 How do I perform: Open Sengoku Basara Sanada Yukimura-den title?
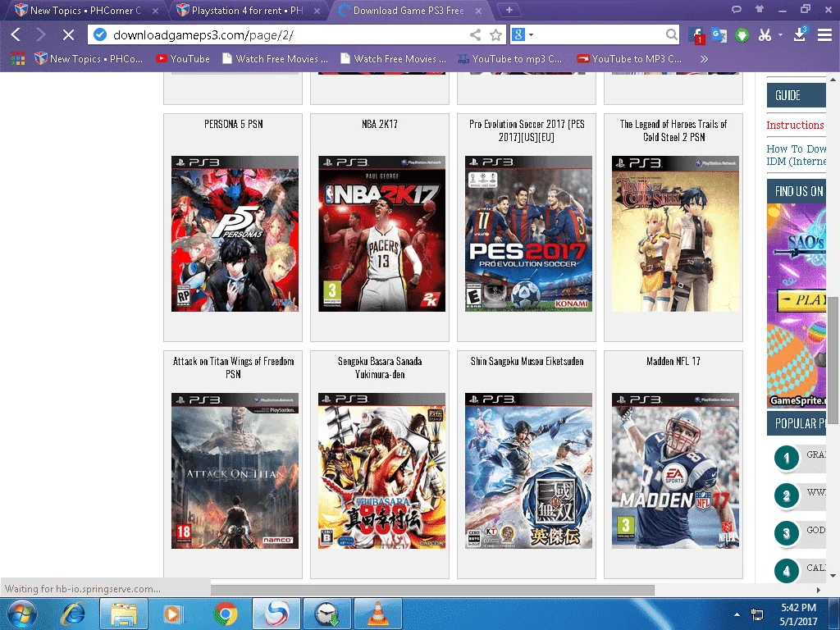[x=380, y=368]
